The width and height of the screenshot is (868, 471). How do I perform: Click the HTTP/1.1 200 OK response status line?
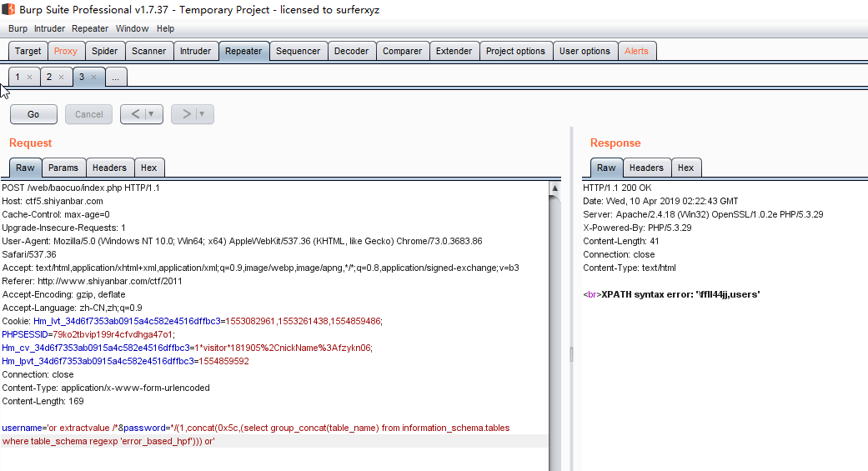coord(617,188)
